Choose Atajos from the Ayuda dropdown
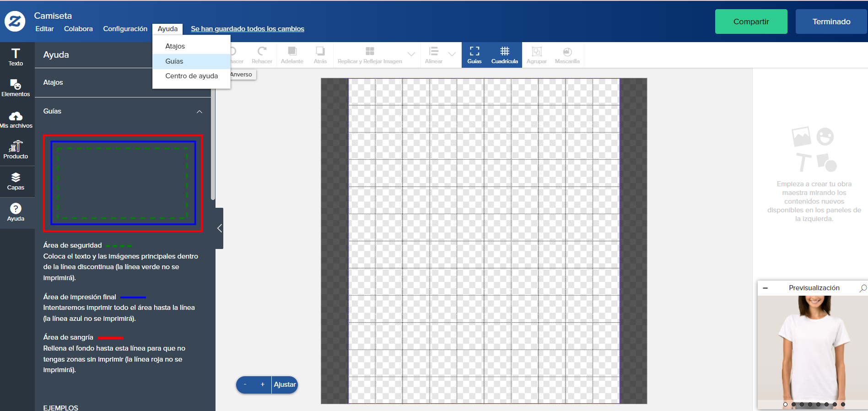 click(x=191, y=46)
